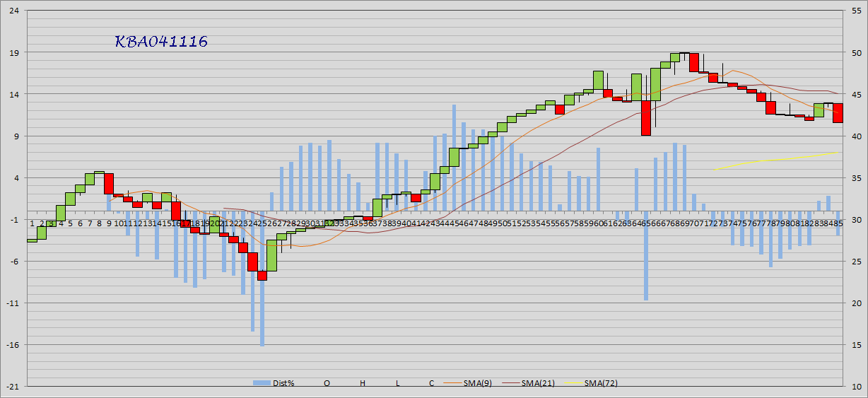Click the KBA041116 chart title

161,42
